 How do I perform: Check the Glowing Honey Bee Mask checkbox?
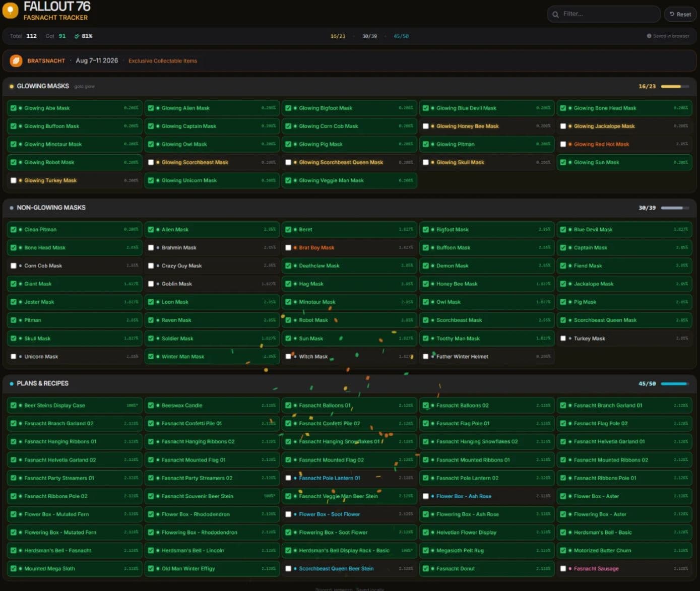(x=426, y=126)
